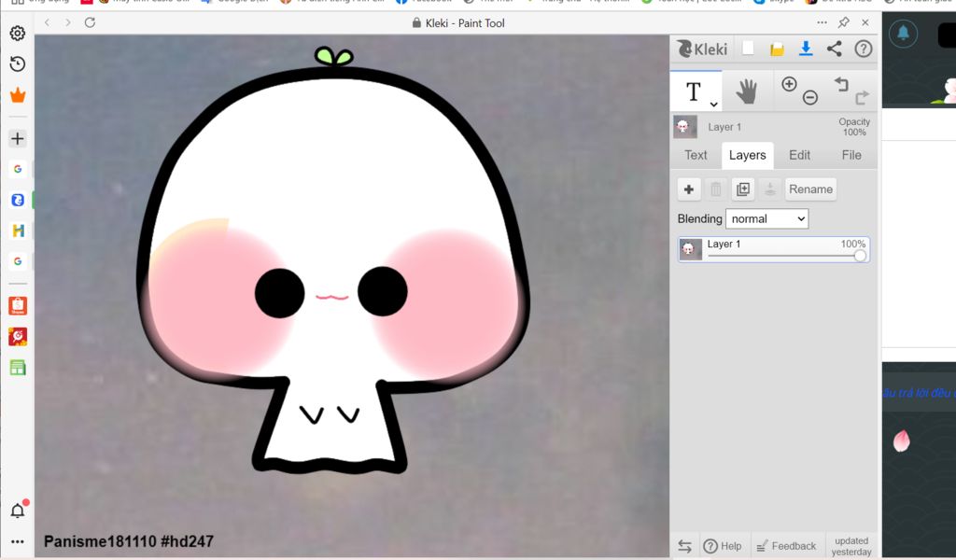This screenshot has width=956, height=560.
Task: Merge the layer down
Action: (x=770, y=189)
